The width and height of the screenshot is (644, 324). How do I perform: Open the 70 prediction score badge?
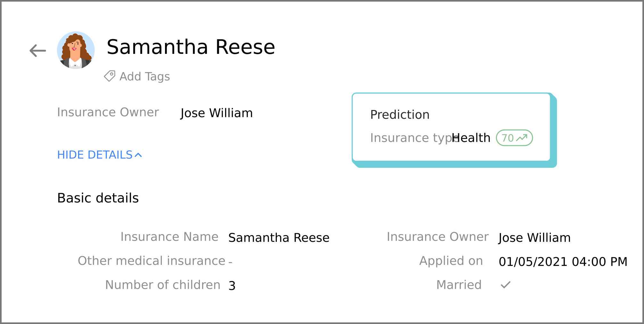(514, 138)
